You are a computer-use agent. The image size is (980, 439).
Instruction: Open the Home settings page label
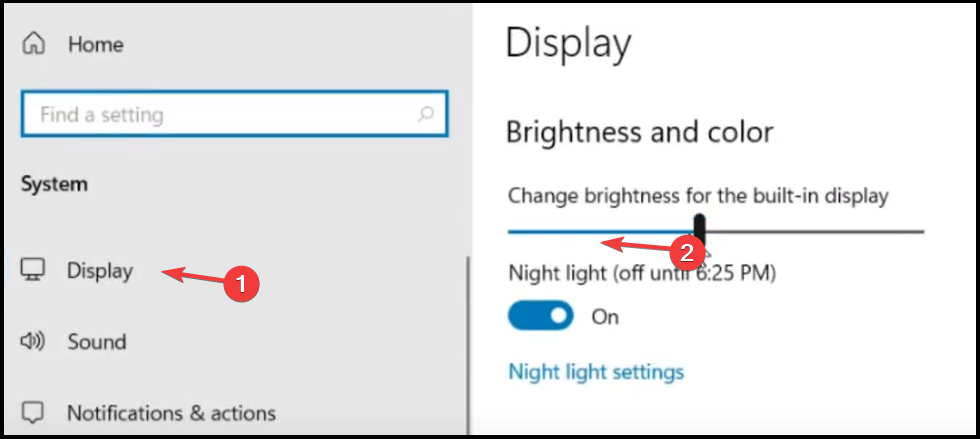tap(96, 44)
